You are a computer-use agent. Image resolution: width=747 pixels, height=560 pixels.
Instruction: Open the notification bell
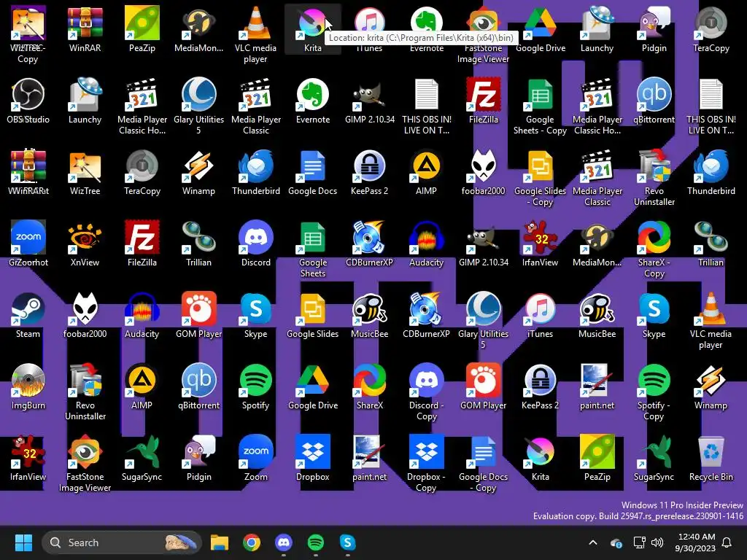coord(727,542)
